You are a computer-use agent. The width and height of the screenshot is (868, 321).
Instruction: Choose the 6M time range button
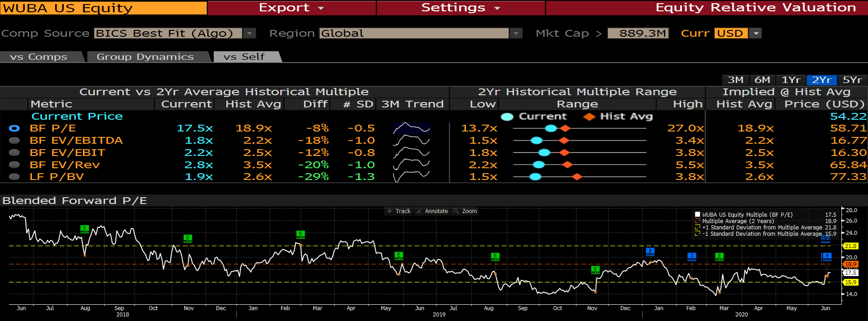762,80
